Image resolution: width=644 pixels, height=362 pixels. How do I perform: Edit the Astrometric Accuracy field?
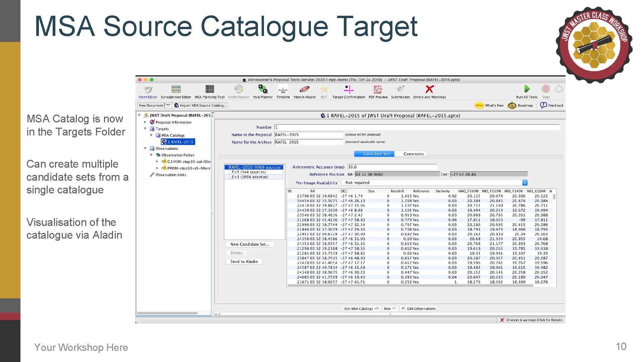[x=392, y=167]
